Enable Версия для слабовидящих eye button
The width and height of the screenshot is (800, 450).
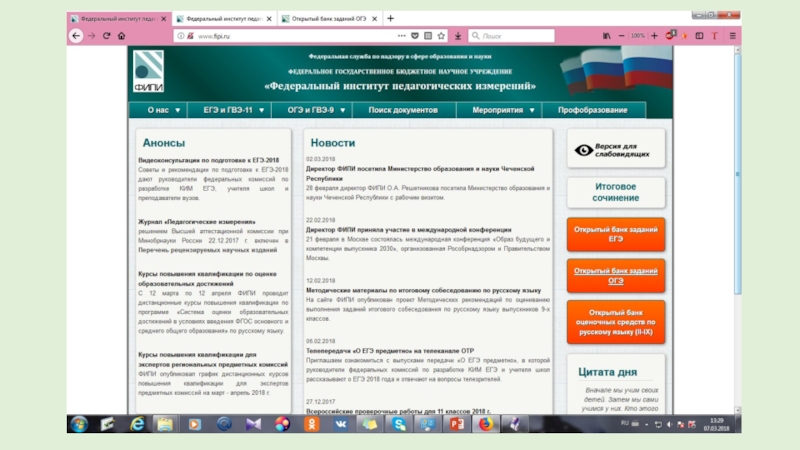click(x=616, y=149)
